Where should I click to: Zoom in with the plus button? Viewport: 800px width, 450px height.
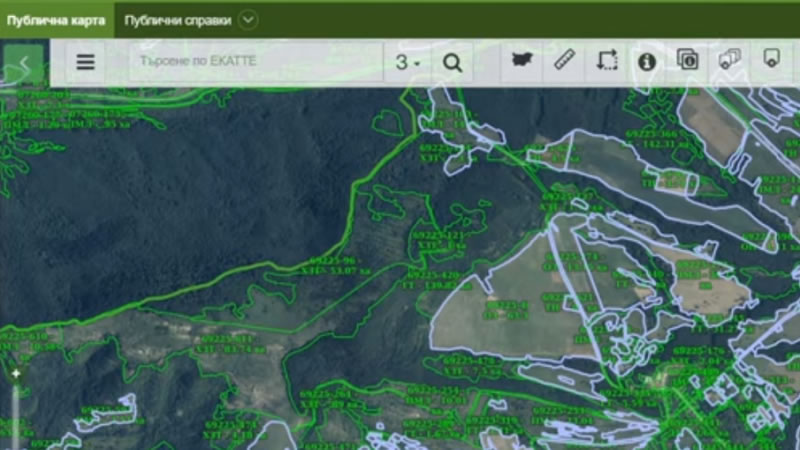(x=15, y=374)
